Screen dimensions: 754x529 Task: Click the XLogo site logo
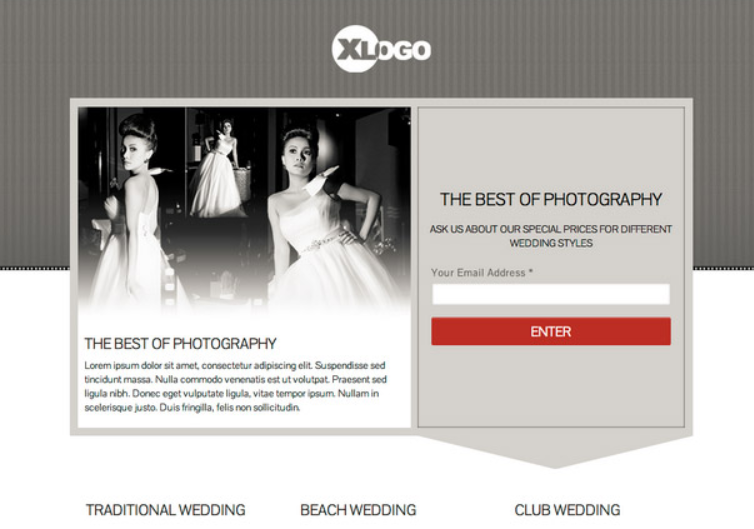point(381,49)
